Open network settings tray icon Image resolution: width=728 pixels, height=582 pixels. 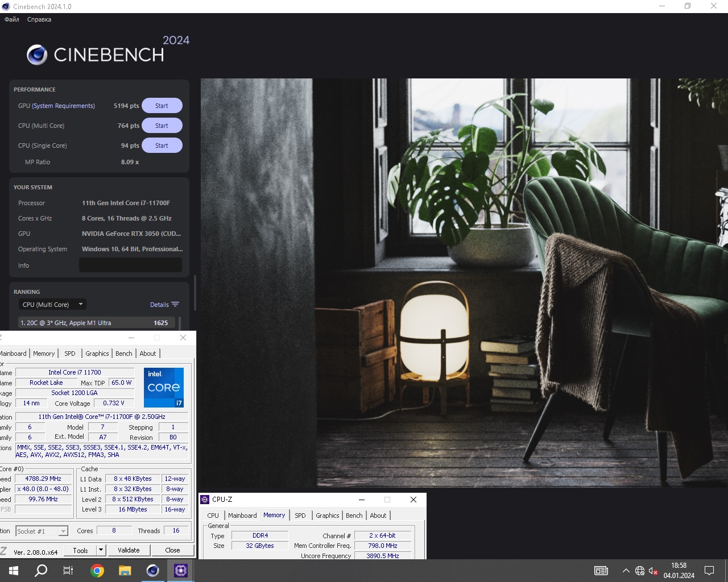point(640,571)
